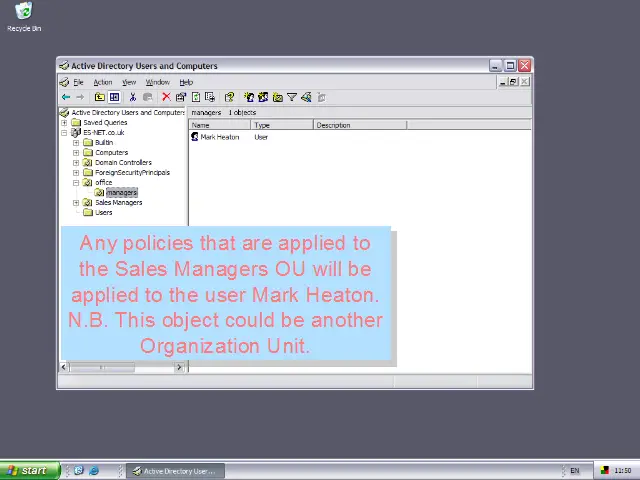This screenshot has width=640, height=480.
Task: Collapse the ES-NET.co.uk domain node
Action: pos(64,133)
